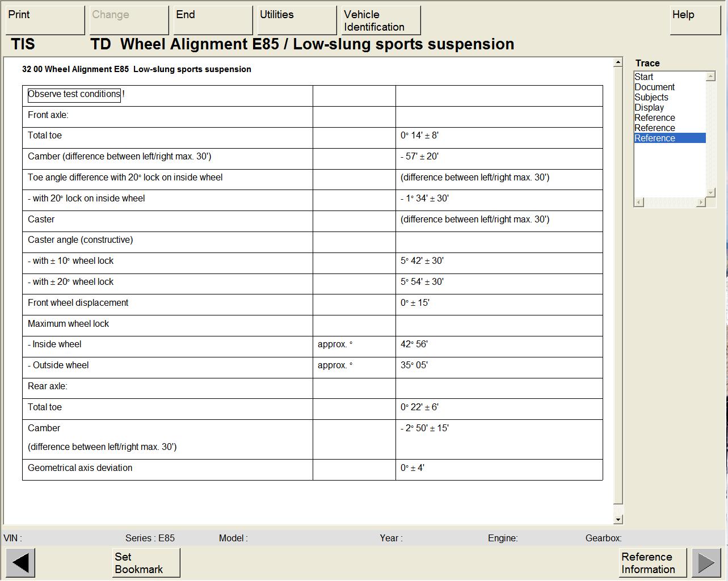Open the Print menu button
The image size is (728, 581).
(45, 20)
